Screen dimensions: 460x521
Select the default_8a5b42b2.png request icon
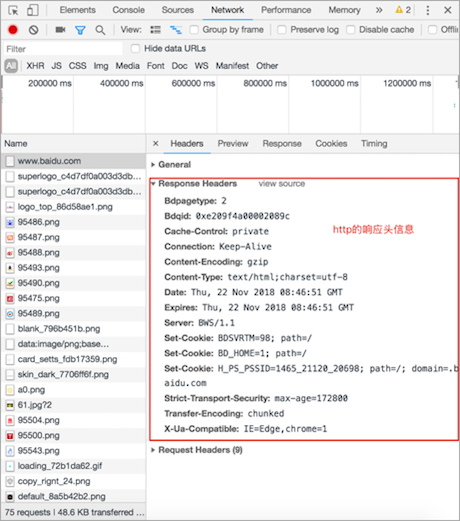pos(10,497)
